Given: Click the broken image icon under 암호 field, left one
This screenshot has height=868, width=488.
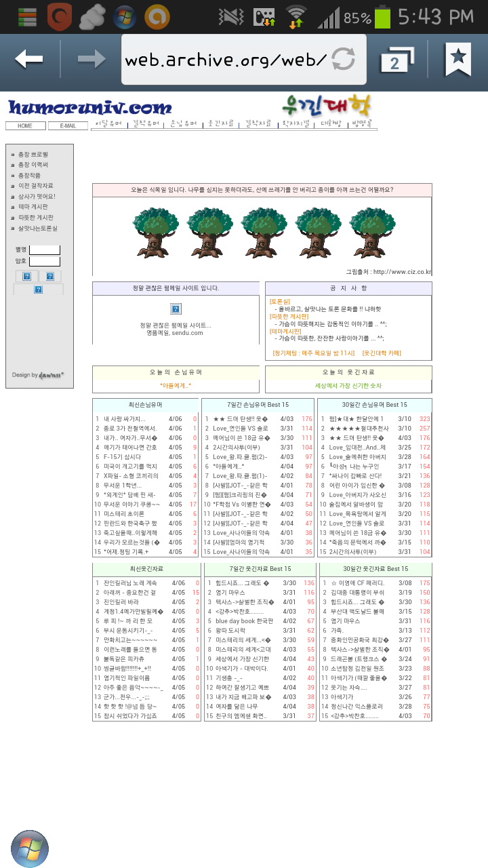Looking at the screenshot, I should click(x=26, y=277).
